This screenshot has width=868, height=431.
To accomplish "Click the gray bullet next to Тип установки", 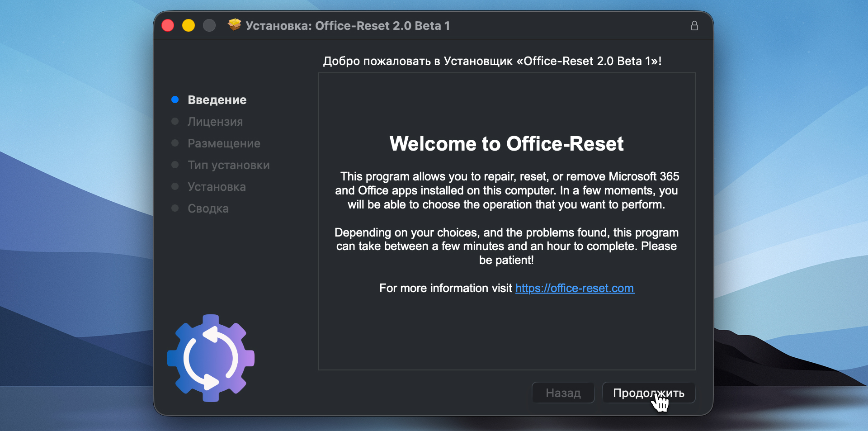I will point(175,165).
